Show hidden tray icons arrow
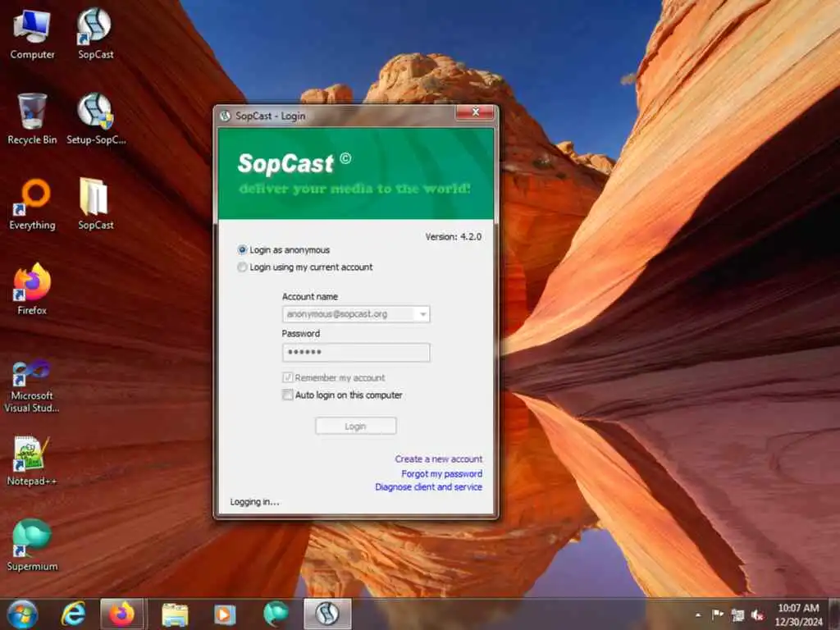 click(x=697, y=614)
